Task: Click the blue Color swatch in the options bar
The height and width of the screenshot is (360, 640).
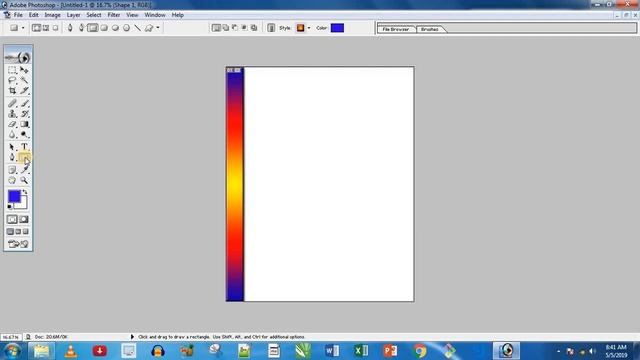Action: [337, 28]
